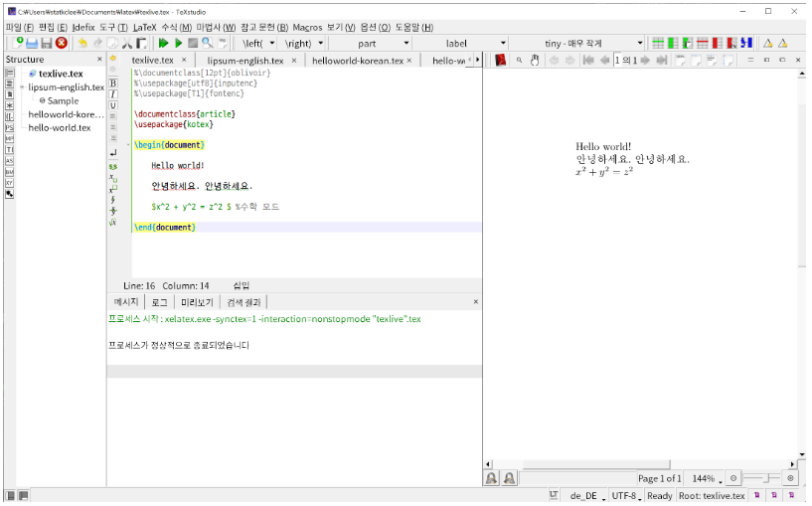
Task: Insert subscript using x-subscript icon
Action: 113,178
